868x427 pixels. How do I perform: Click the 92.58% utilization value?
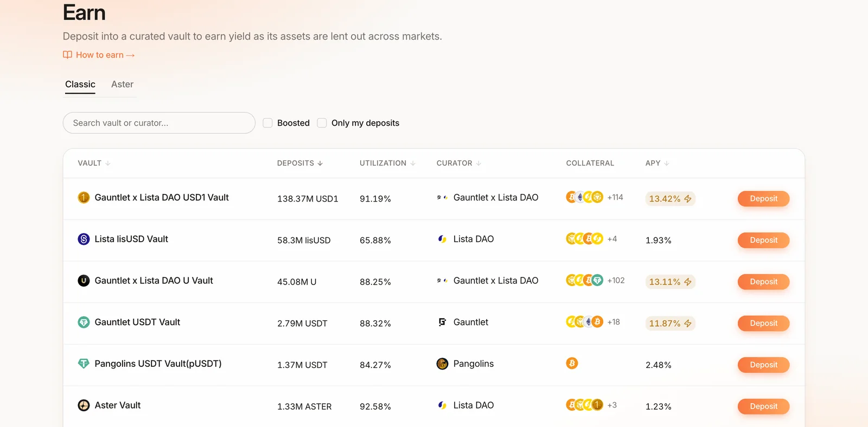tap(375, 406)
